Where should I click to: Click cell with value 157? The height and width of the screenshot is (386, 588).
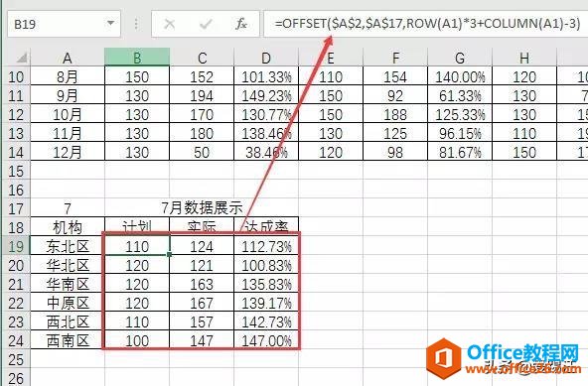pyautogui.click(x=202, y=322)
